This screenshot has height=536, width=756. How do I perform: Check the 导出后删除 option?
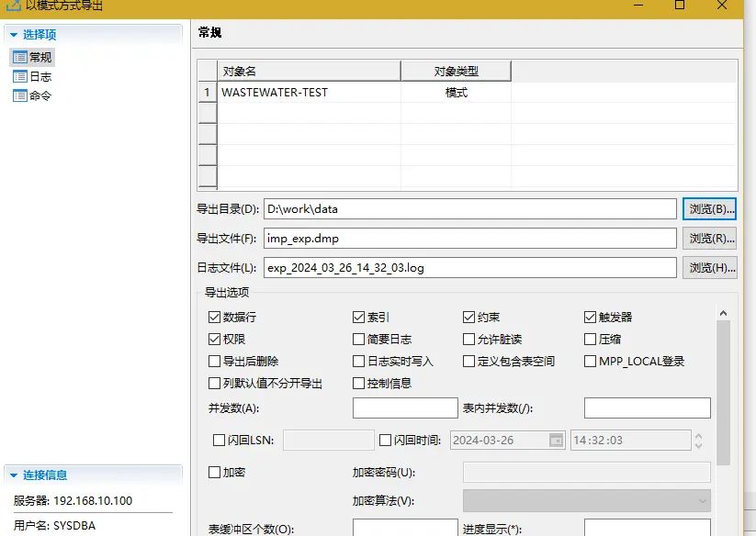tap(215, 360)
